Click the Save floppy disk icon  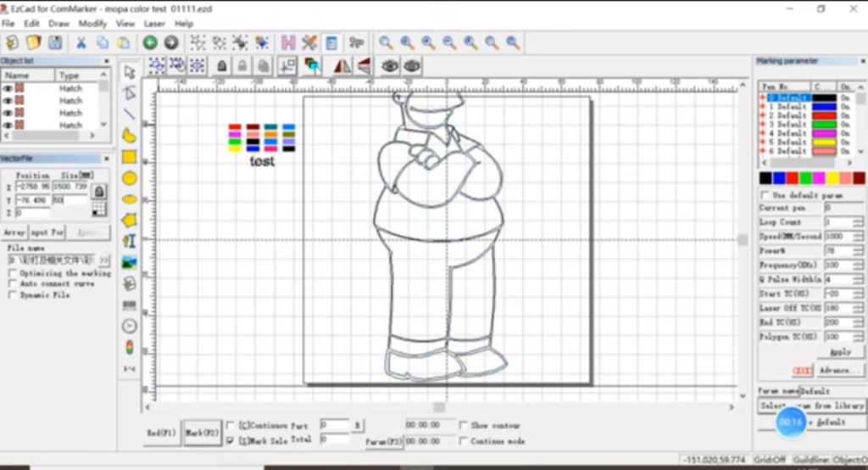pyautogui.click(x=55, y=42)
